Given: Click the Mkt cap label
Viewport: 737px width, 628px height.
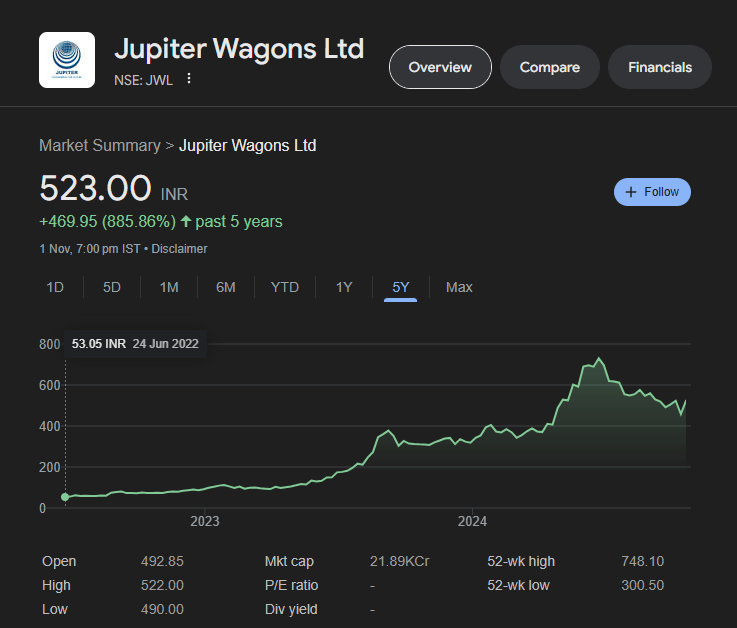Looking at the screenshot, I should [x=289, y=561].
